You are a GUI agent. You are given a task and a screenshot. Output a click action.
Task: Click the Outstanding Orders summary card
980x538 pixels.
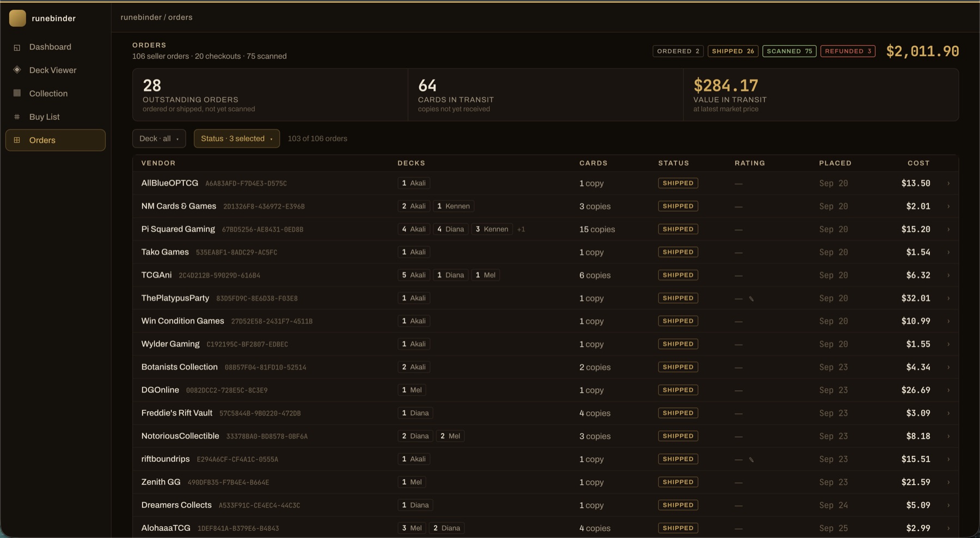(x=270, y=95)
